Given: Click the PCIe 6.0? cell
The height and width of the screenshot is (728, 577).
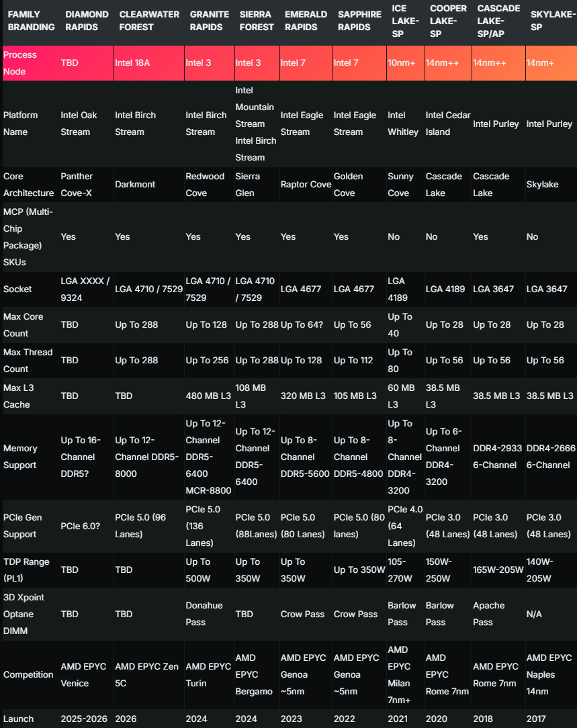Looking at the screenshot, I should (x=87, y=526).
